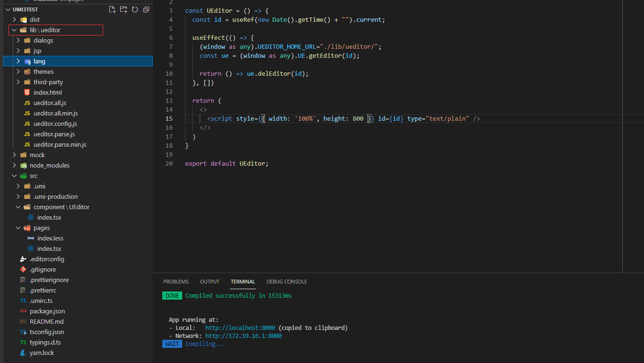Switch to the DEBUG CONSOLE tab

coord(287,282)
